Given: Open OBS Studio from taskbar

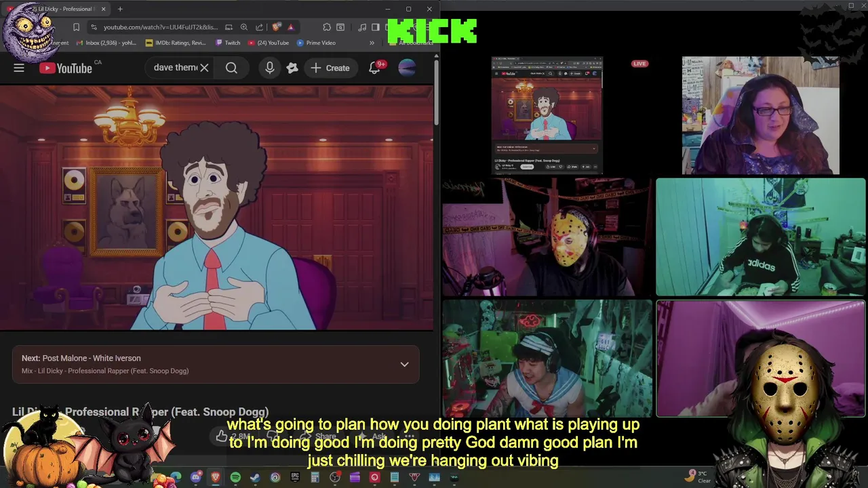Looking at the screenshot, I should click(335, 477).
